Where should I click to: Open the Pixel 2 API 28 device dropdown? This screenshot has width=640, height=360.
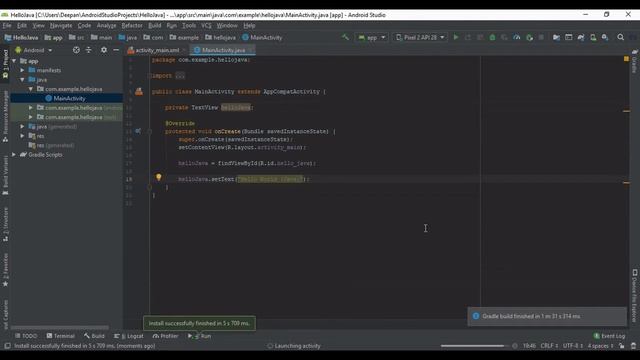click(420, 37)
